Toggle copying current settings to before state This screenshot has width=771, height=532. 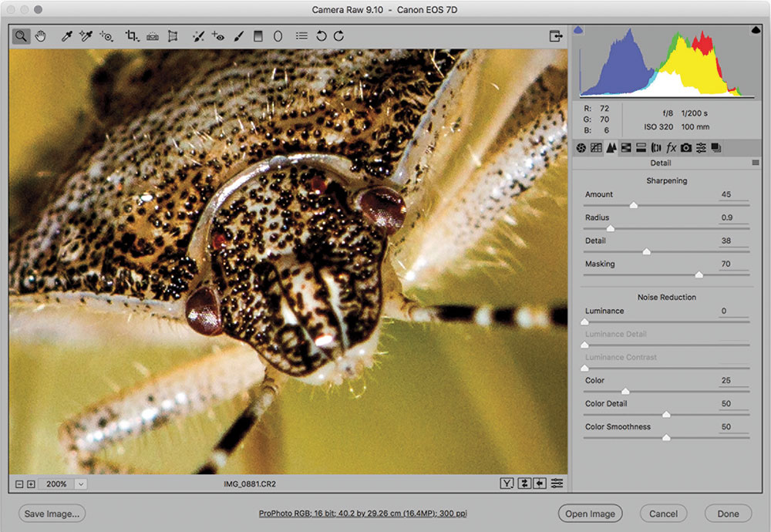(540, 483)
